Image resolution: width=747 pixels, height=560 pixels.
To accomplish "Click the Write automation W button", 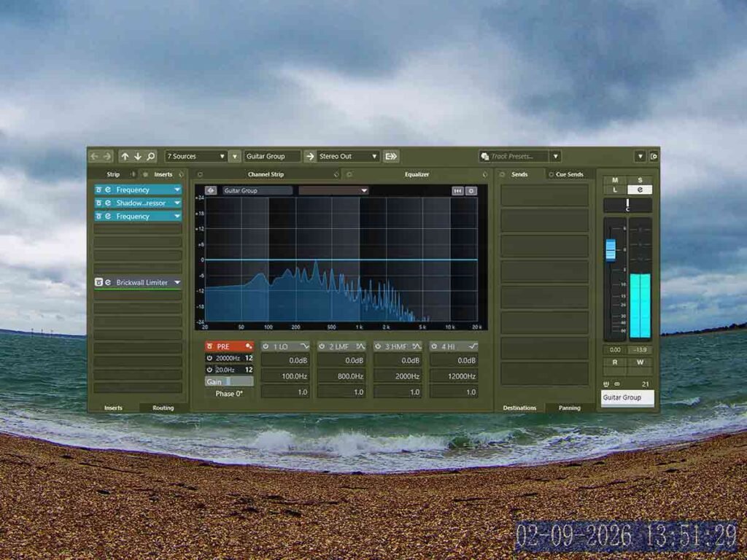I will pos(640,362).
